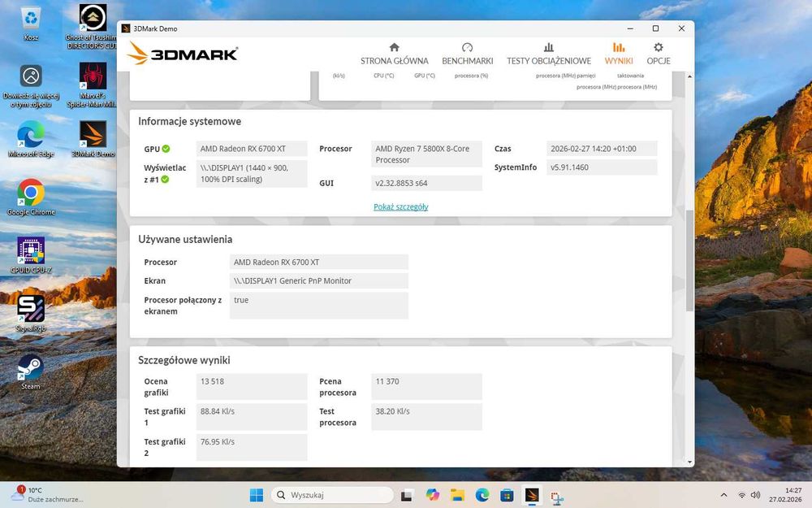Open the network status tray icon
This screenshot has width=812, height=508.
tap(741, 495)
